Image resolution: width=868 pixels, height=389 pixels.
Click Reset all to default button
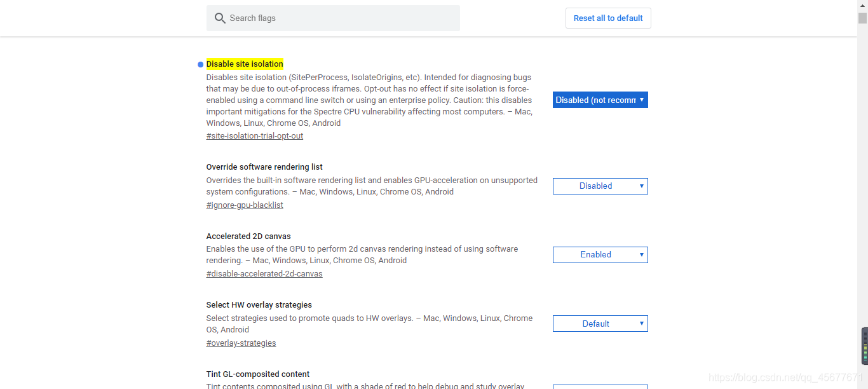point(608,18)
